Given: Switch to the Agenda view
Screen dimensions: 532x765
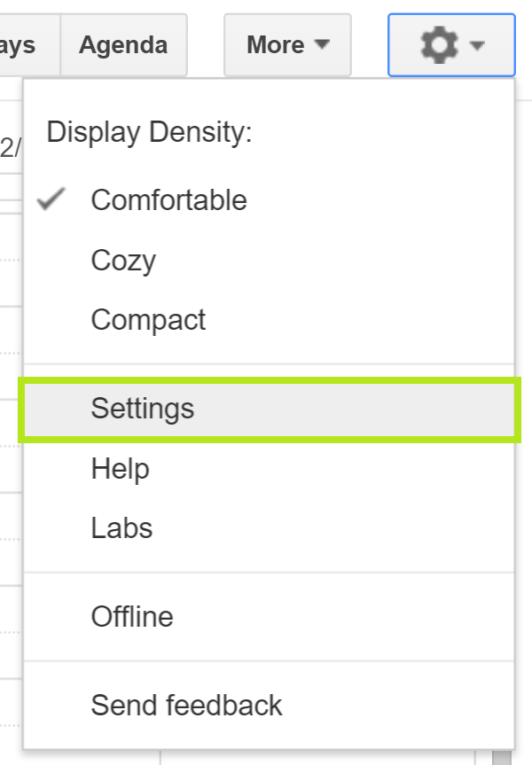Looking at the screenshot, I should [x=123, y=45].
